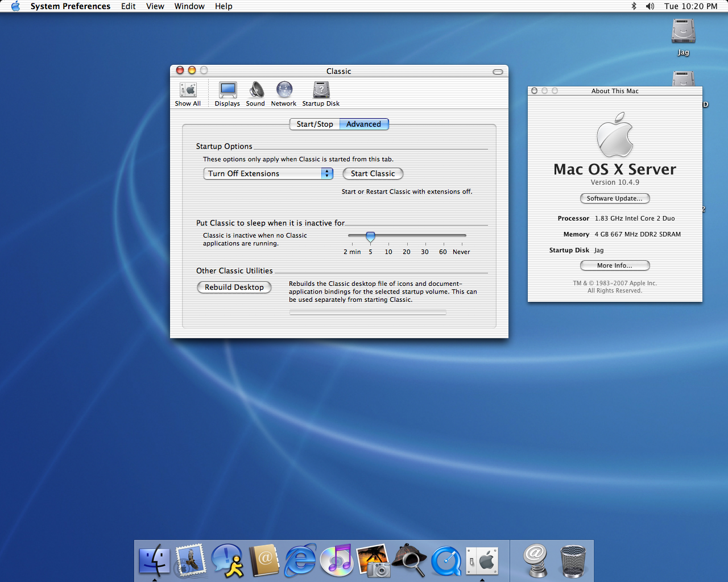Click the Rebuild Desktop button
This screenshot has height=582, width=728.
click(x=234, y=288)
